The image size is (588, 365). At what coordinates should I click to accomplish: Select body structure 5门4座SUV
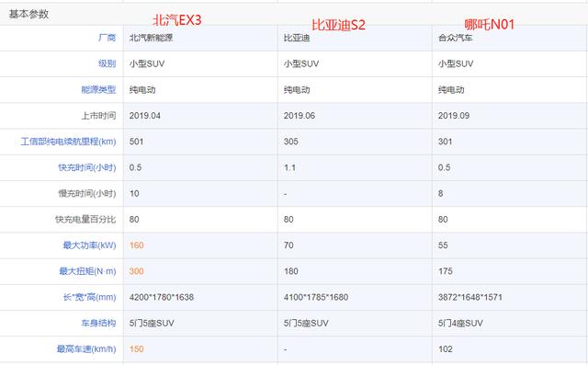click(460, 323)
